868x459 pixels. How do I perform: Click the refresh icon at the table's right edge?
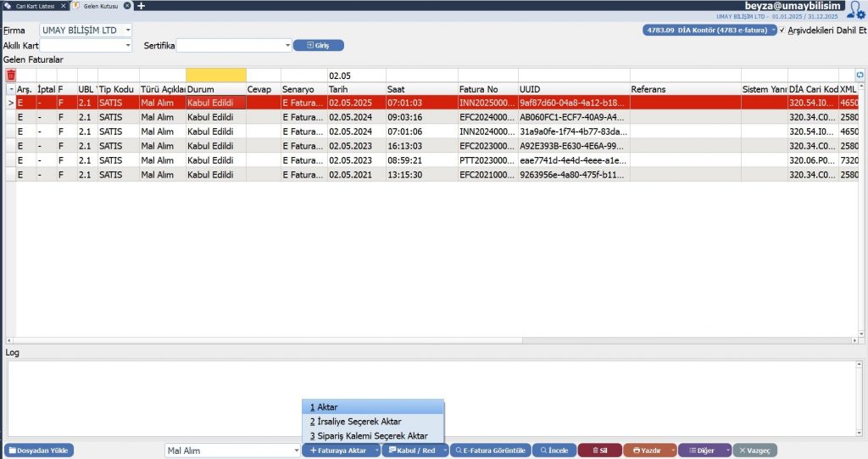[860, 76]
